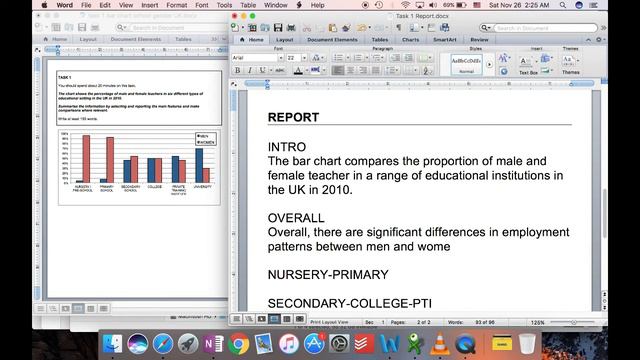Decrease paragraph indent
640x360 pixels.
click(x=396, y=58)
